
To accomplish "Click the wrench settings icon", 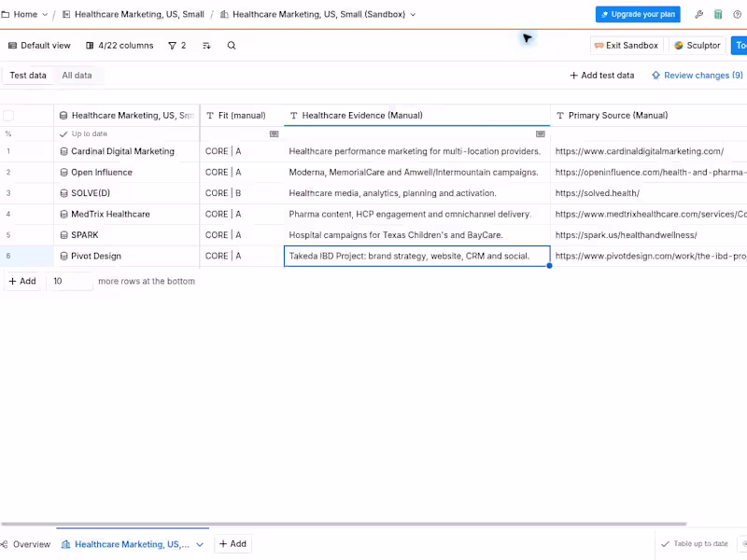I will pos(698,14).
